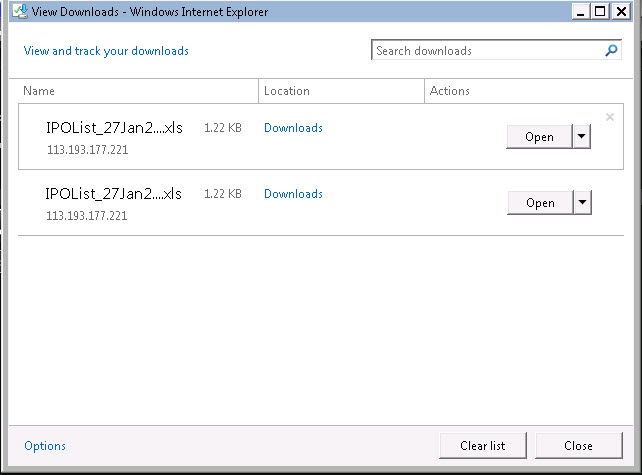The width and height of the screenshot is (642, 475).
Task: Click 113.193.177.221 under the first file
Action: tap(88, 149)
